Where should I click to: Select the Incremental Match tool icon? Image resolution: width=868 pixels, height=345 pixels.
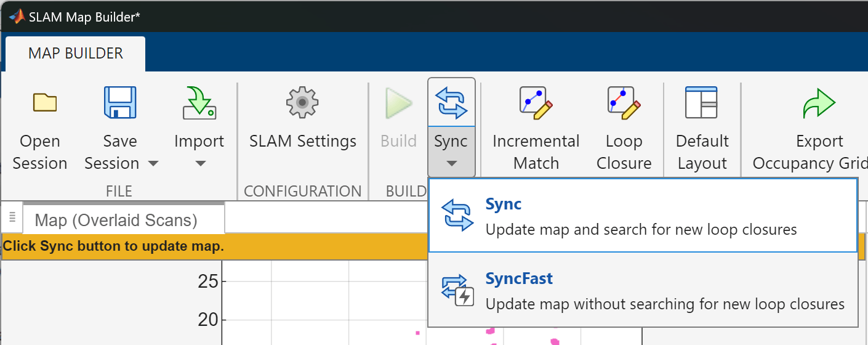536,103
